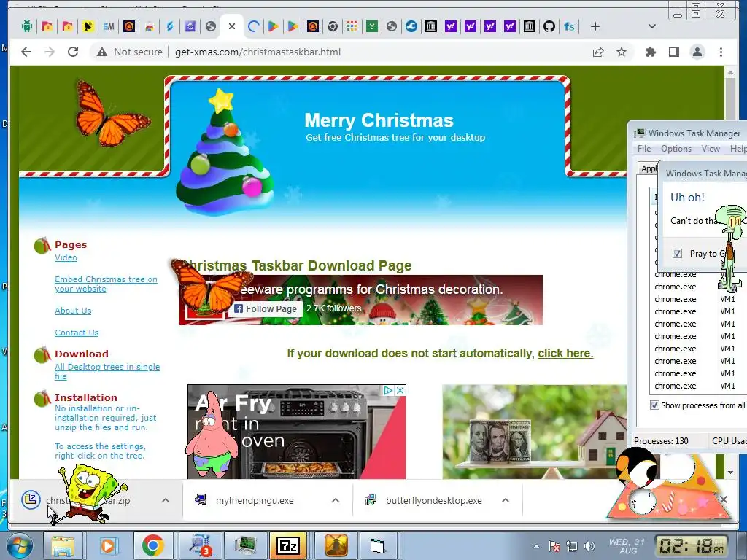Viewport: 747px width, 560px height.
Task: Open the tab search chevron
Action: coord(651,26)
